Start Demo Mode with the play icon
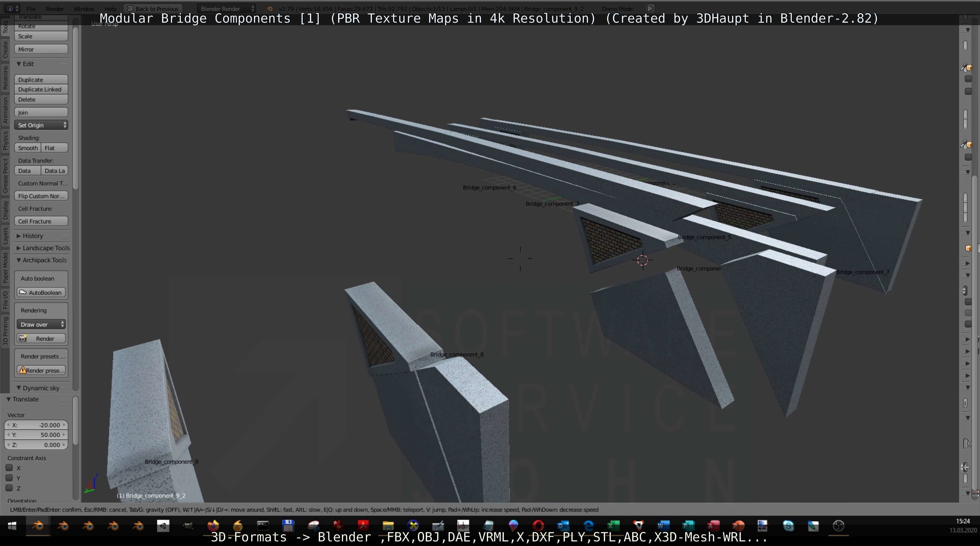The height and width of the screenshot is (546, 980). tap(650, 8)
